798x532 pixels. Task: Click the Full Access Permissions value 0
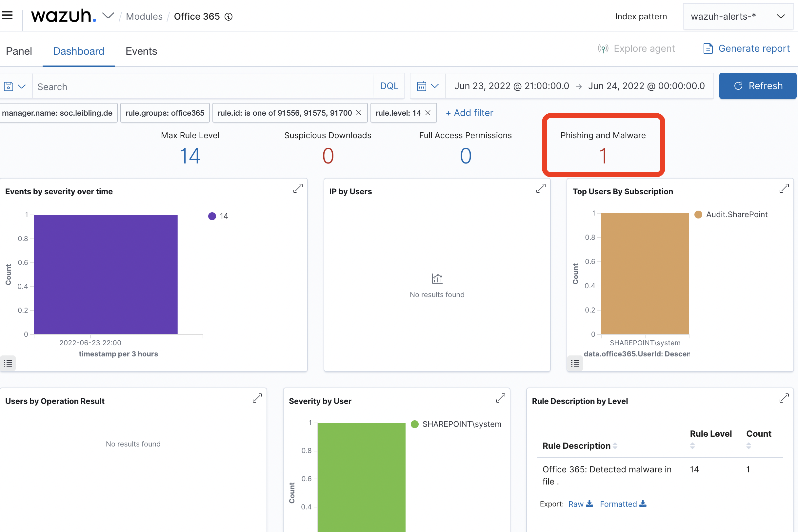pyautogui.click(x=466, y=156)
